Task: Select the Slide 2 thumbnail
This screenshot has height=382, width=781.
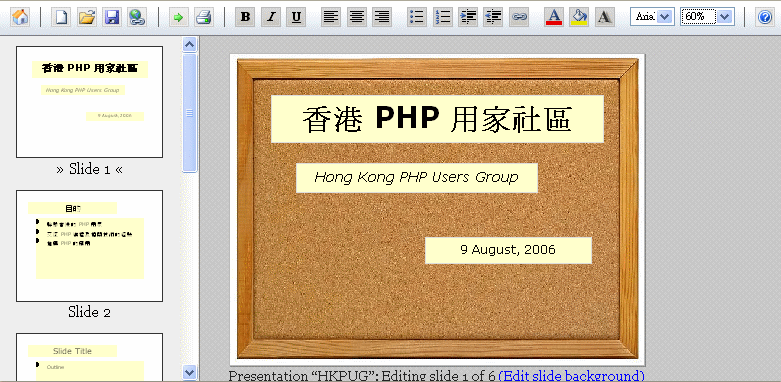Action: coord(90,246)
